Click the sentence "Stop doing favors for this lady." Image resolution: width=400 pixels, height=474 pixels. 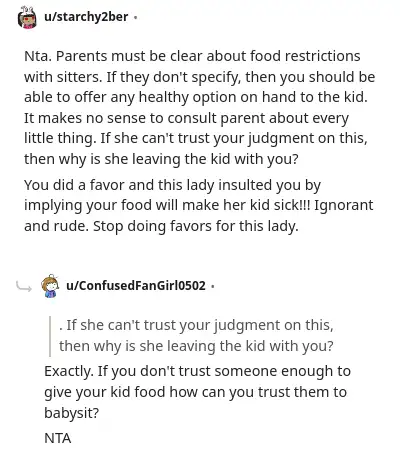coord(196,226)
